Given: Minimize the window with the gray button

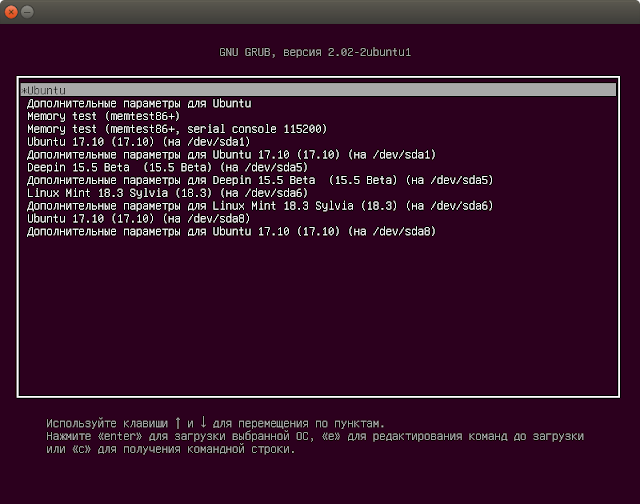Looking at the screenshot, I should [x=27, y=12].
